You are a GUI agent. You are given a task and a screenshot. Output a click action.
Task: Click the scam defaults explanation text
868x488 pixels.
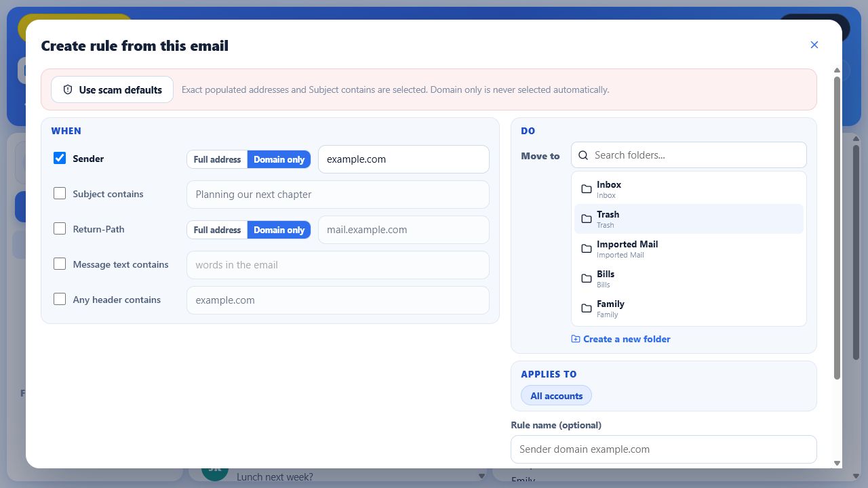pyautogui.click(x=395, y=89)
